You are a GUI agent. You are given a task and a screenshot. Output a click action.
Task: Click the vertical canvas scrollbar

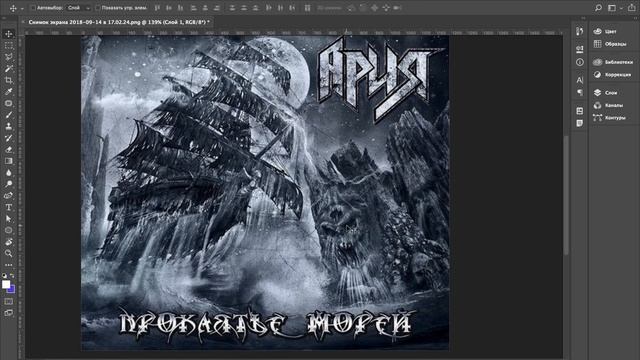(566, 195)
